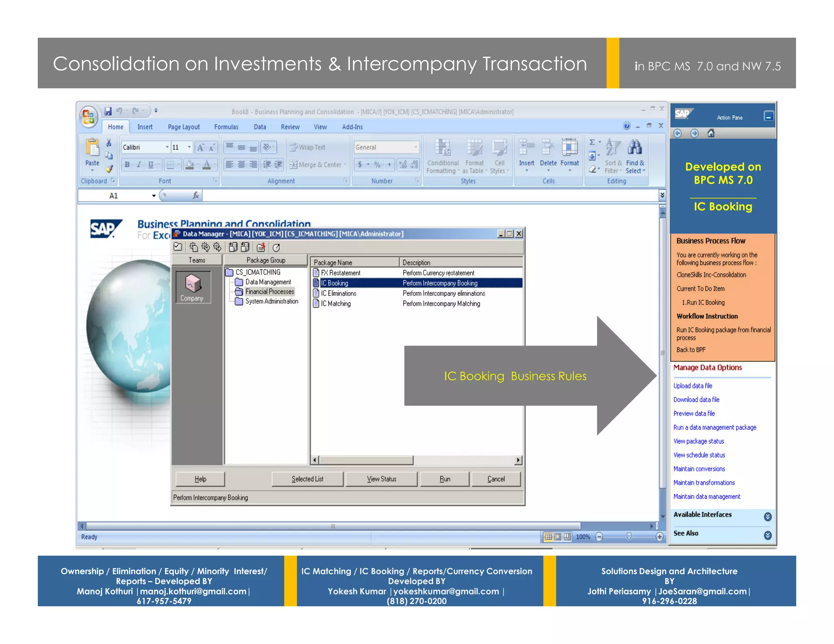The height and width of the screenshot is (644, 834).
Task: Toggle Bold formatting
Action: 127,164
